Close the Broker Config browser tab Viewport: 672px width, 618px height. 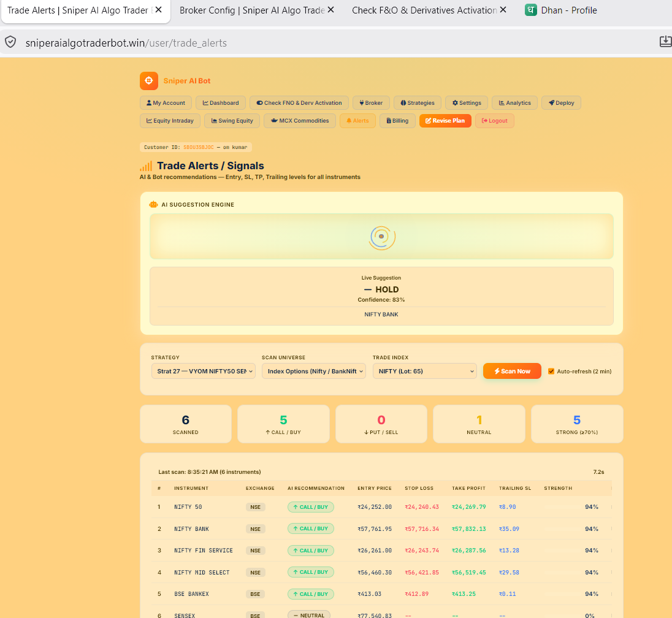331,10
